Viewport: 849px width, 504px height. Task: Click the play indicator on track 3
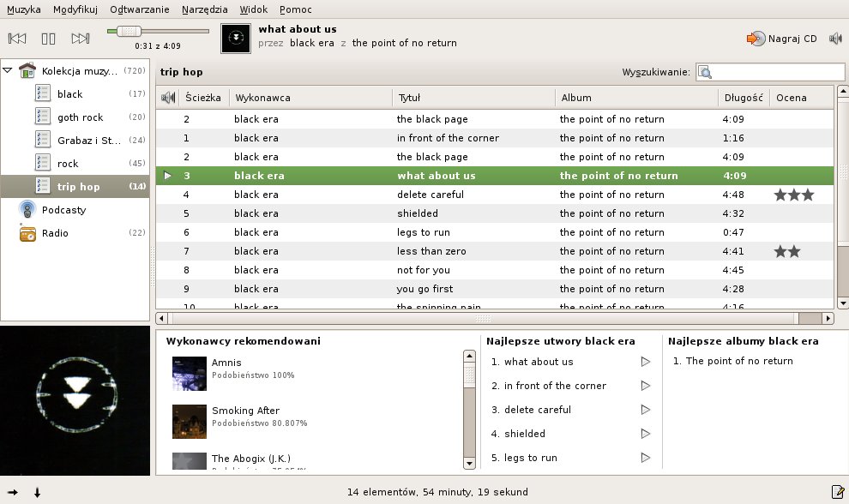coord(168,176)
